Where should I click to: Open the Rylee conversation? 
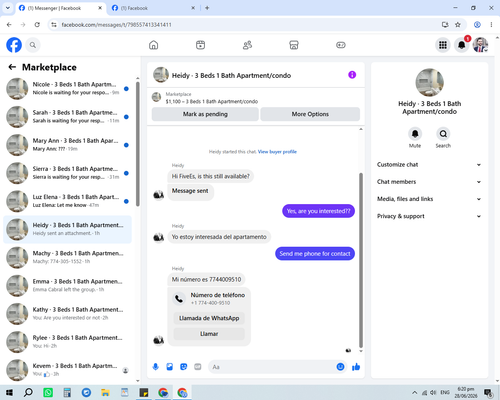(68, 342)
